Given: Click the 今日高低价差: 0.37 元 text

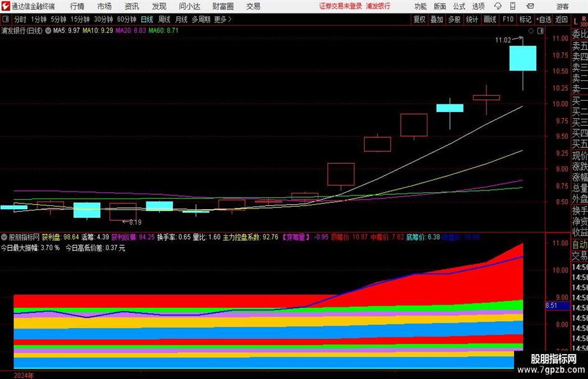Looking at the screenshot, I should tap(96, 248).
